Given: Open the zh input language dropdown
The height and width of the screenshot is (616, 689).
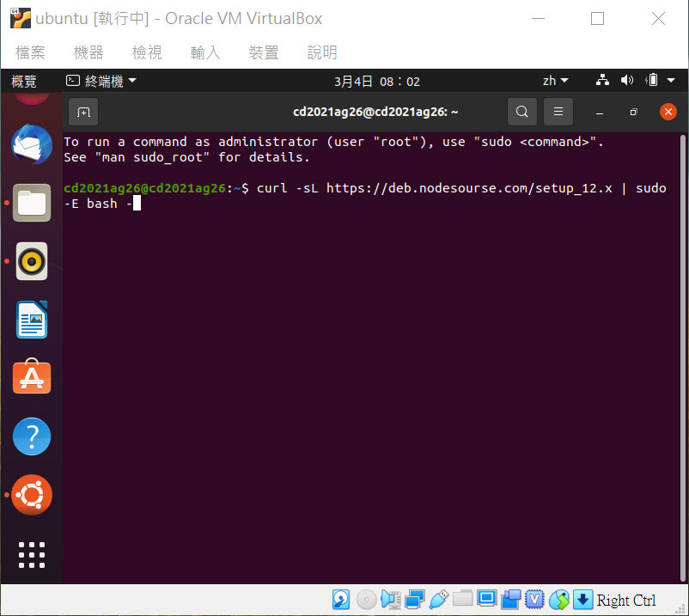Looking at the screenshot, I should 556,81.
